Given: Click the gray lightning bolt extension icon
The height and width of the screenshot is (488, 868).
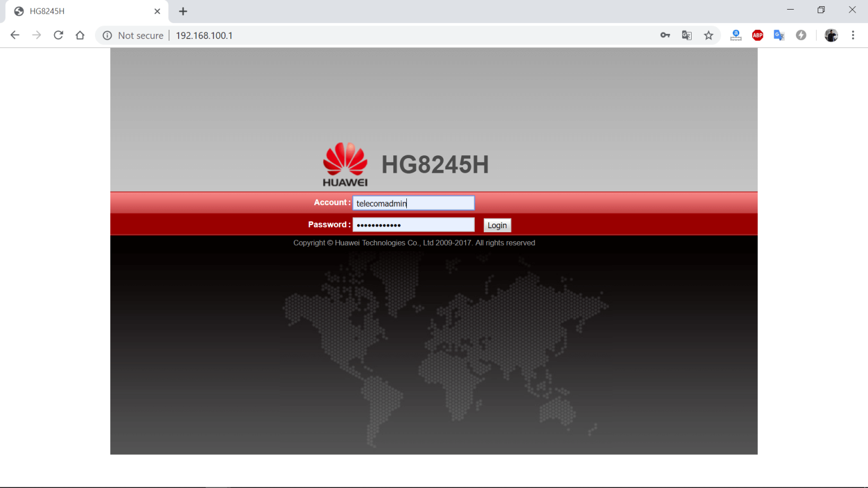Looking at the screenshot, I should 801,35.
